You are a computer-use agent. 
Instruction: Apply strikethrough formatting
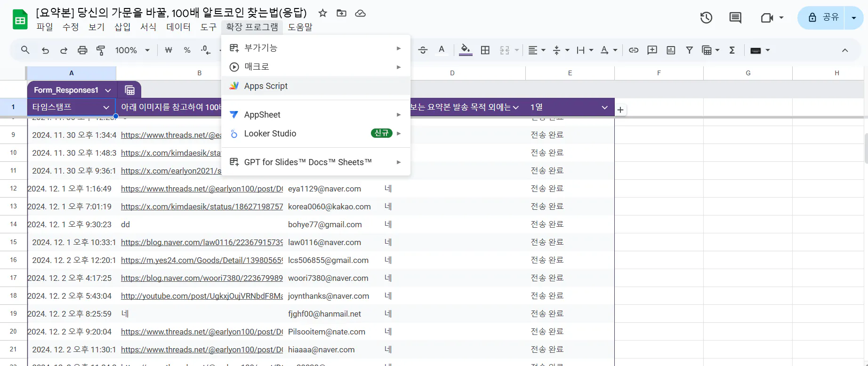click(x=423, y=50)
